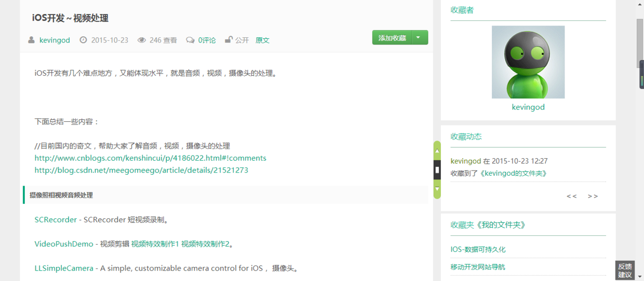Viewport: 644px width, 281px height.
Task: Click the kevingod green avatar image
Action: pyautogui.click(x=528, y=62)
